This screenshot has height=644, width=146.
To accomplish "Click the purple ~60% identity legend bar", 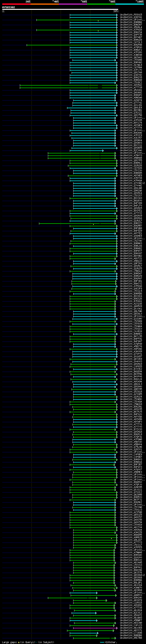I will coord(73,4).
